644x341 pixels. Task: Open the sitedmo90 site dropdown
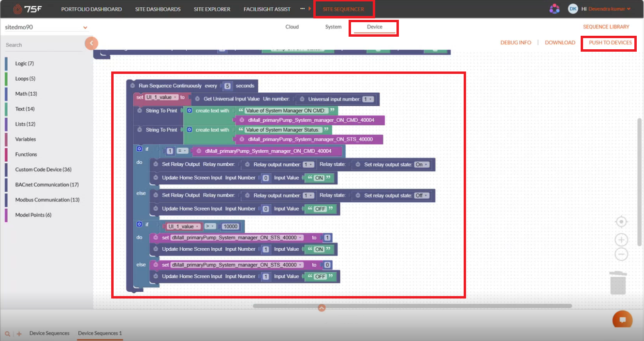tap(46, 27)
